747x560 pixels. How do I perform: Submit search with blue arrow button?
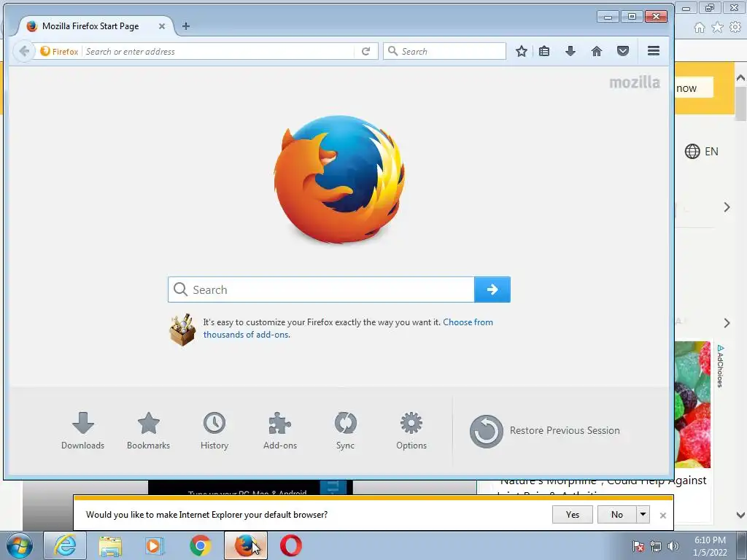492,289
